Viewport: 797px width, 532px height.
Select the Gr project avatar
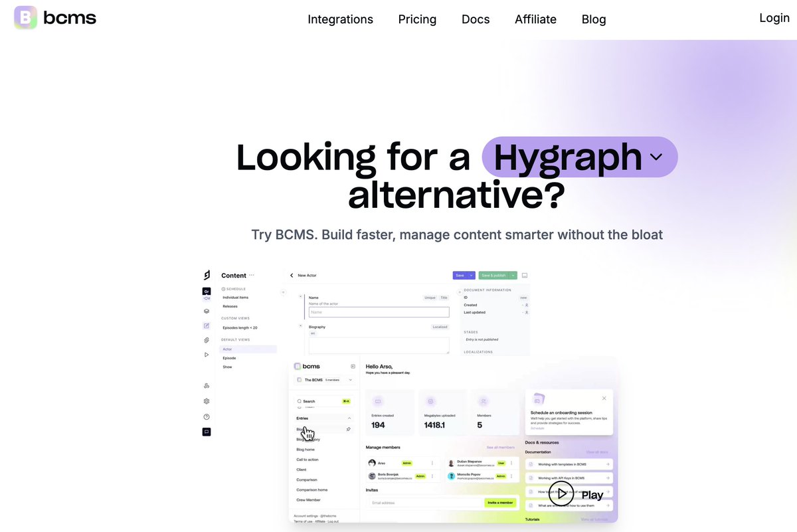207,291
